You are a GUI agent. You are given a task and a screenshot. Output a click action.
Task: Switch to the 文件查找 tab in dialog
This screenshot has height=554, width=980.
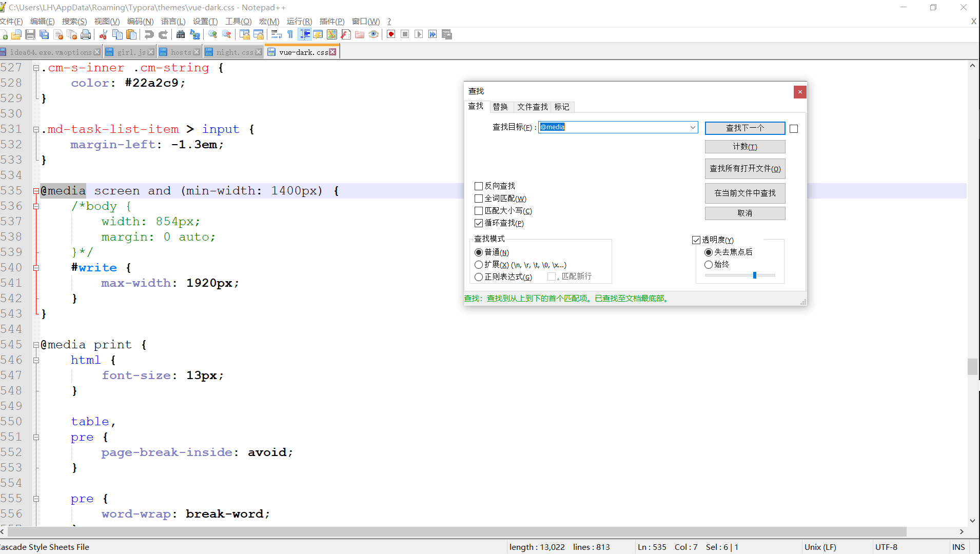[x=533, y=107]
